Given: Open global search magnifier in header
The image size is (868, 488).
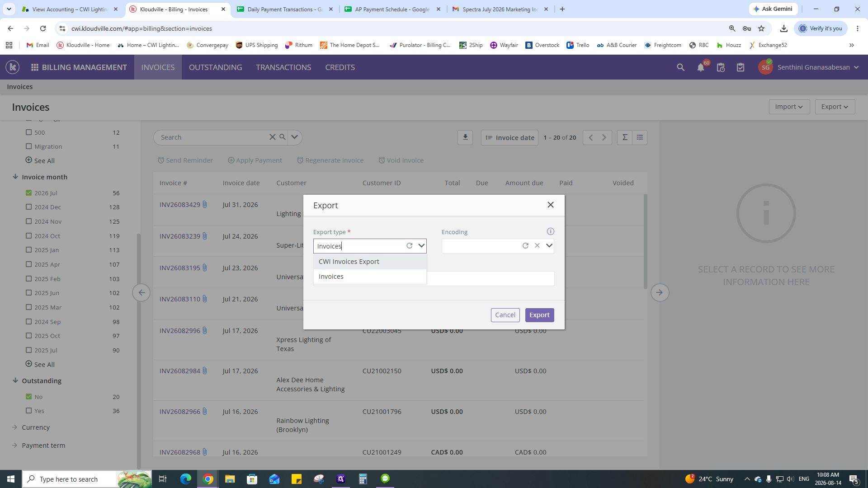Looking at the screenshot, I should coord(680,67).
